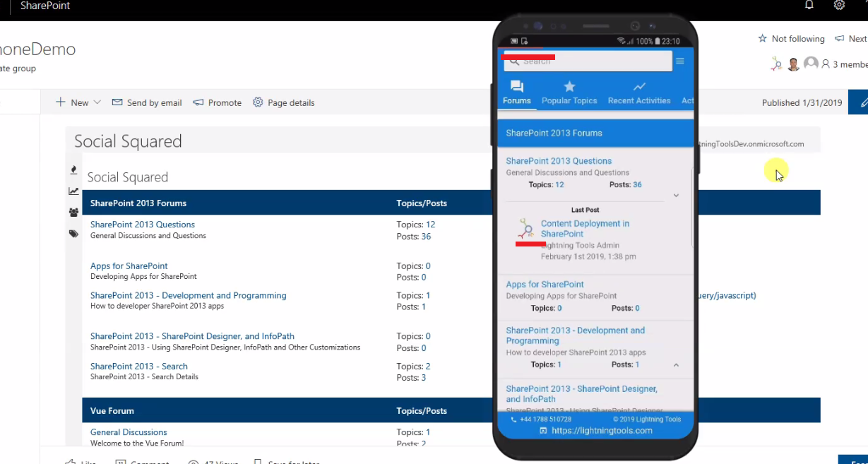Expand chevron beside Development and Programming
Image resolution: width=868 pixels, height=464 pixels.
pos(676,365)
